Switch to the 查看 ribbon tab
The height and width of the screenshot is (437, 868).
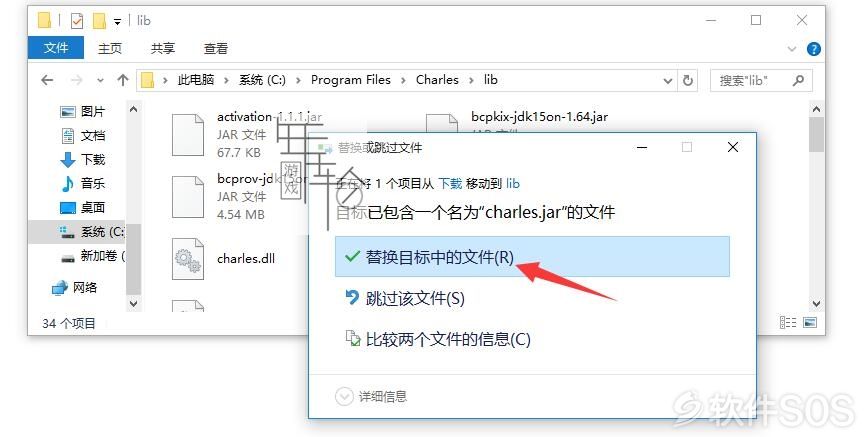[215, 49]
